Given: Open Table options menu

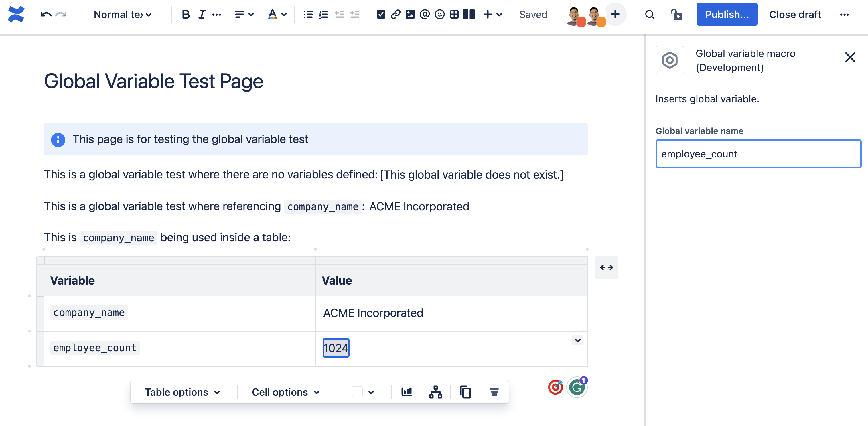Looking at the screenshot, I should click(183, 392).
